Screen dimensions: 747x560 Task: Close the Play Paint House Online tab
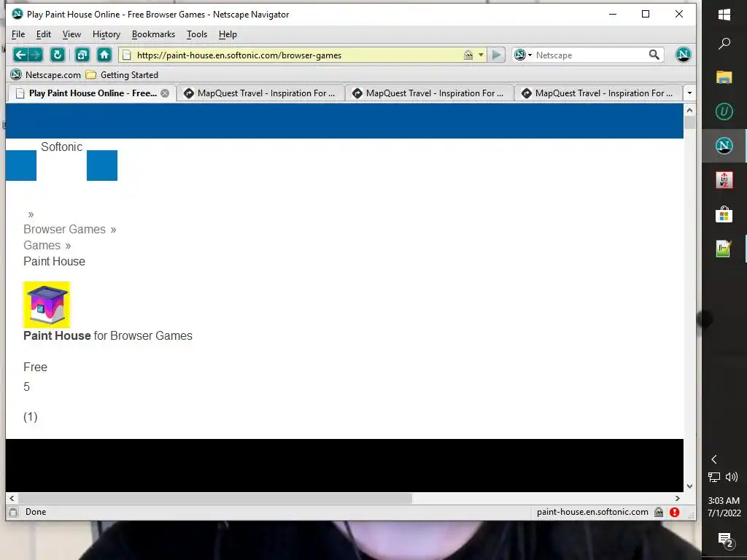click(x=165, y=93)
